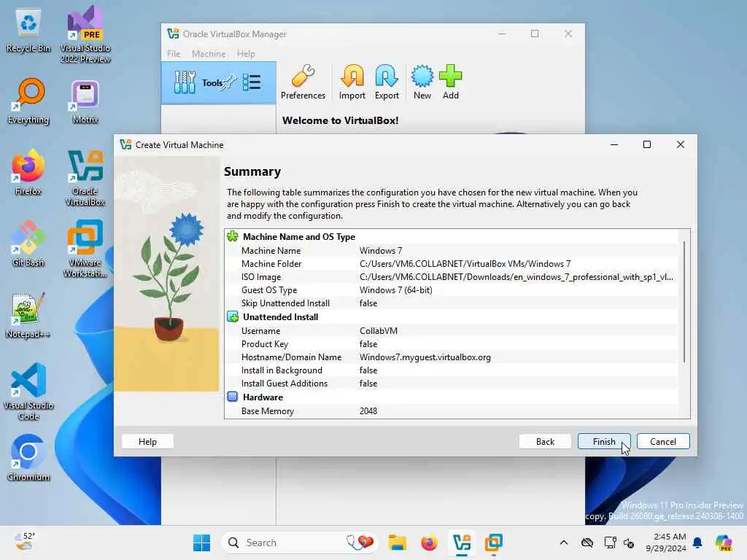Open the Help menu in VirtualBox Manager
The image size is (747, 560).
246,54
